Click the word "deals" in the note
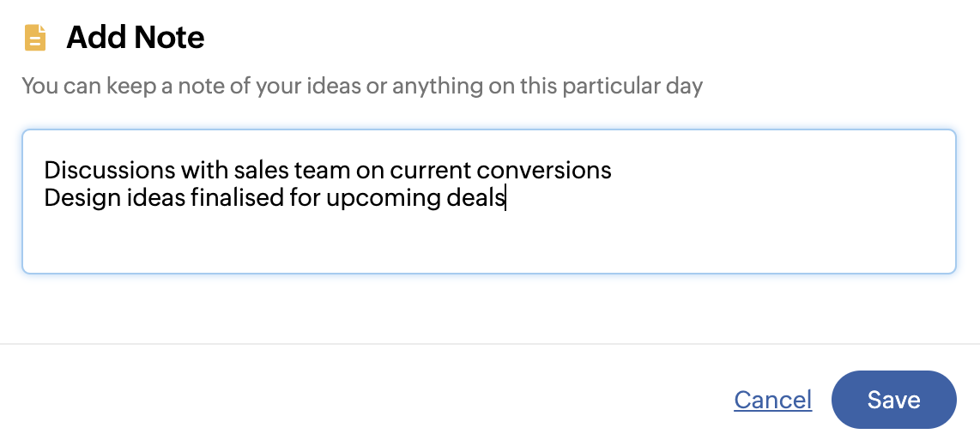The width and height of the screenshot is (980, 446). (475, 197)
